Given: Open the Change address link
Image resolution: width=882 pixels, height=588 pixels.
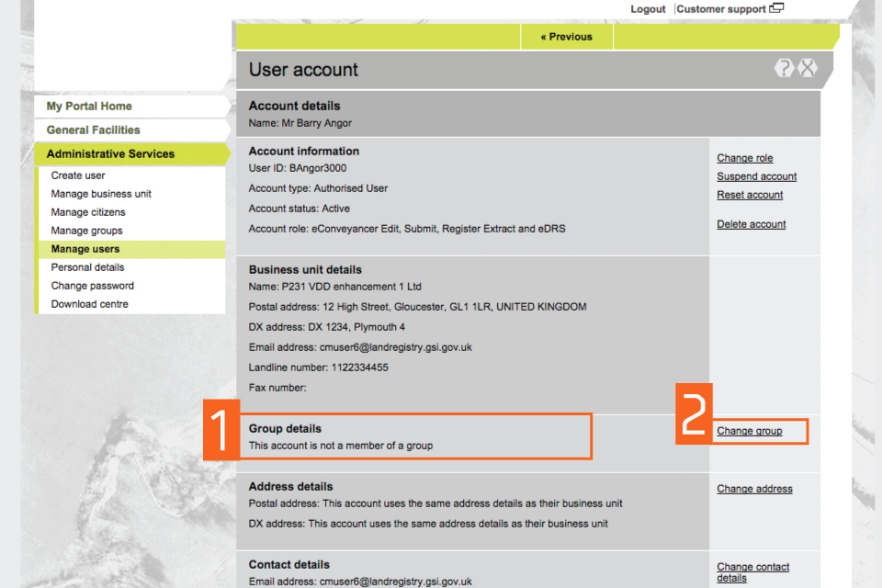Looking at the screenshot, I should 754,489.
